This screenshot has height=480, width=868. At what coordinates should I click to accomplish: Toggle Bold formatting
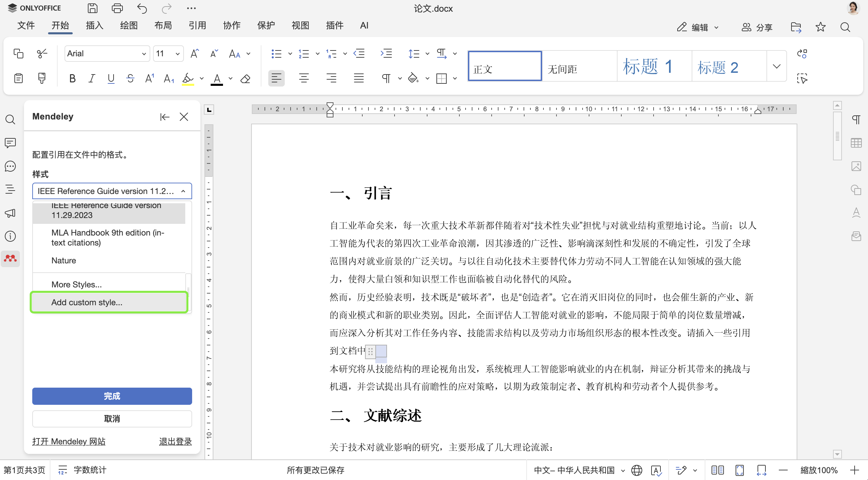pyautogui.click(x=72, y=79)
